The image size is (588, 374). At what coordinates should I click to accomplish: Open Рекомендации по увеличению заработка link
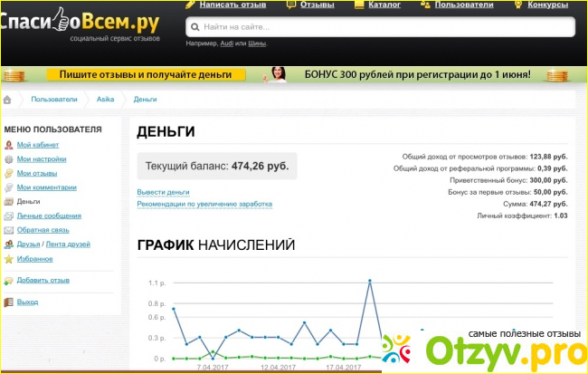coord(204,204)
